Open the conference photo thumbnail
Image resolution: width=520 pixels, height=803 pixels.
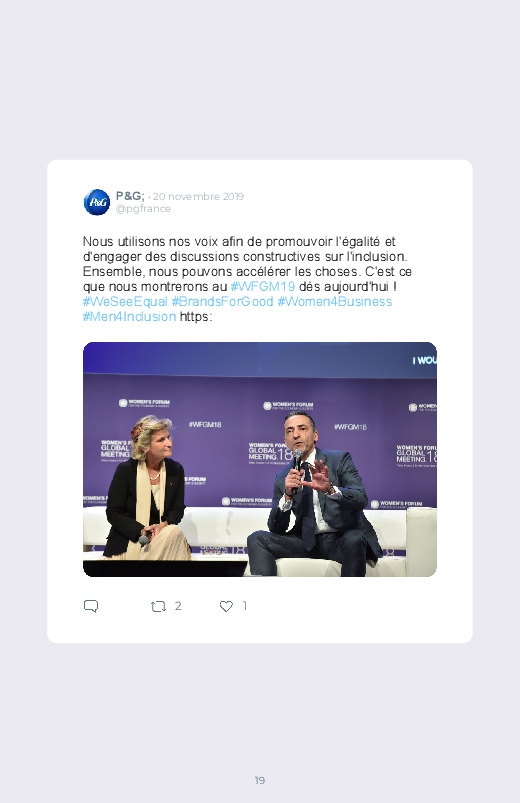coord(260,459)
